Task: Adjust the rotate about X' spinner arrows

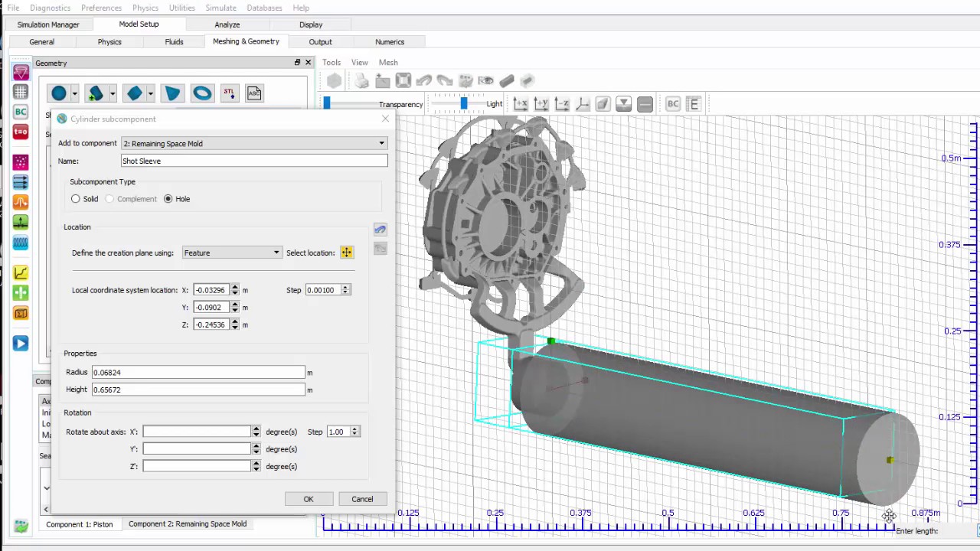Action: (256, 432)
